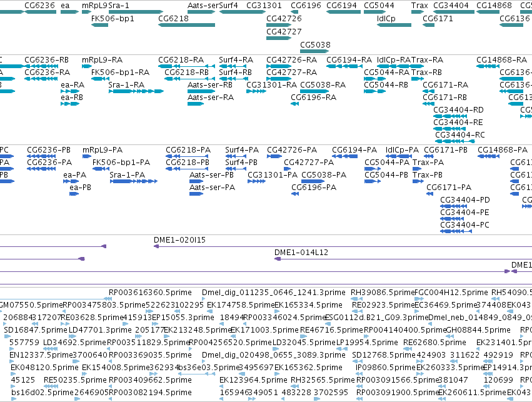Open the Dmel_dig_011235_0646_1241.3prime EST
This screenshot has height=402, width=532.
204,299
